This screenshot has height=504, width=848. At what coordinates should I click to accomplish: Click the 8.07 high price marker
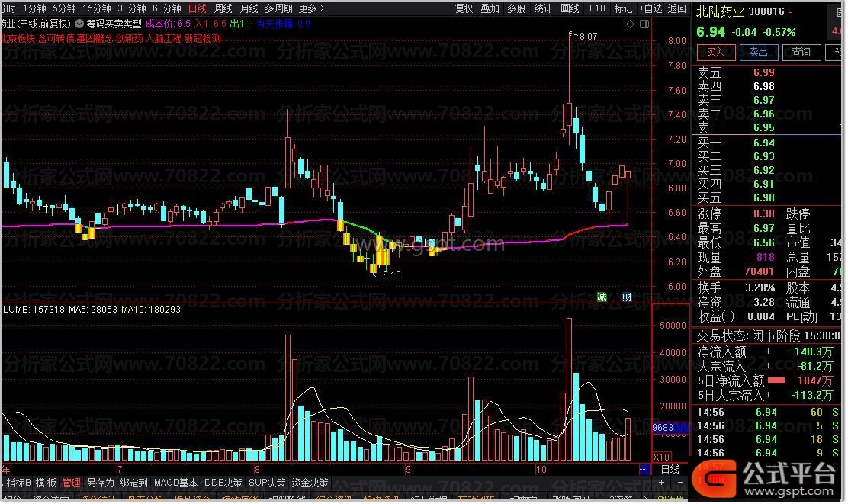(x=588, y=37)
